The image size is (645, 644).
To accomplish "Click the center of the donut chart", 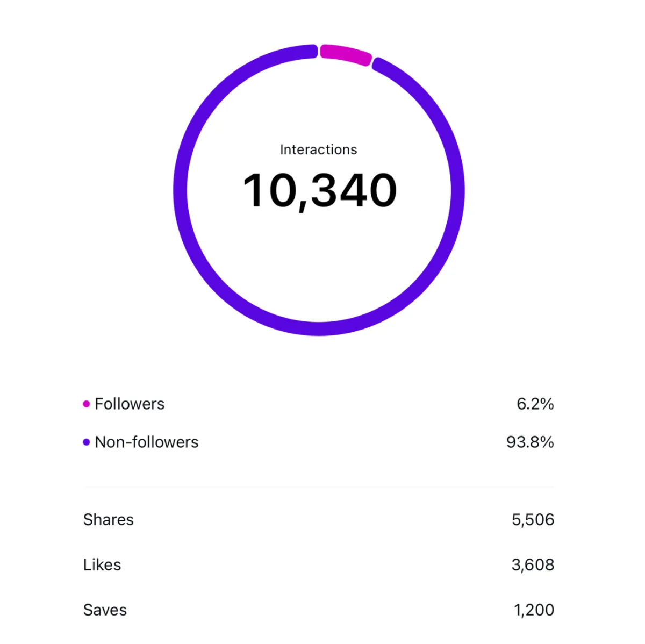I will (x=319, y=190).
